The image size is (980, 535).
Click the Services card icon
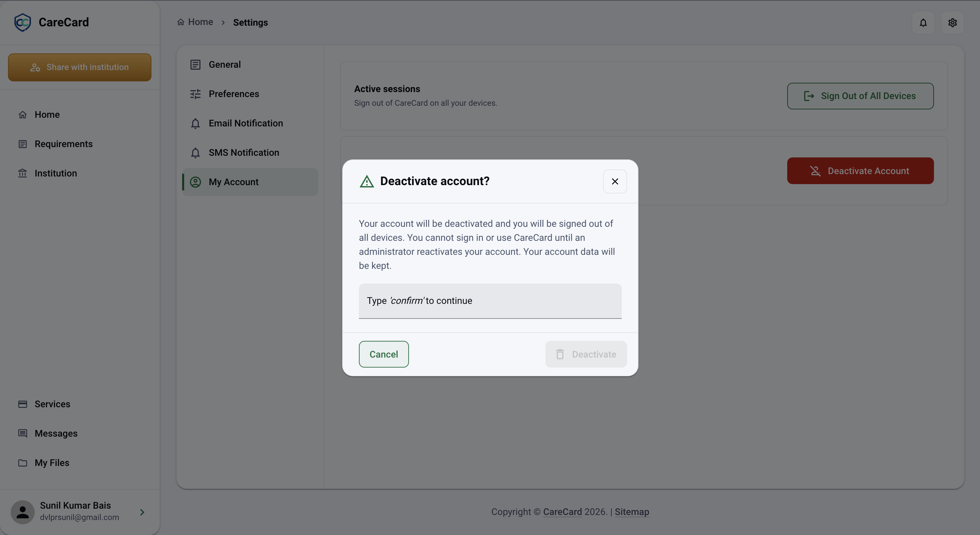click(x=22, y=404)
